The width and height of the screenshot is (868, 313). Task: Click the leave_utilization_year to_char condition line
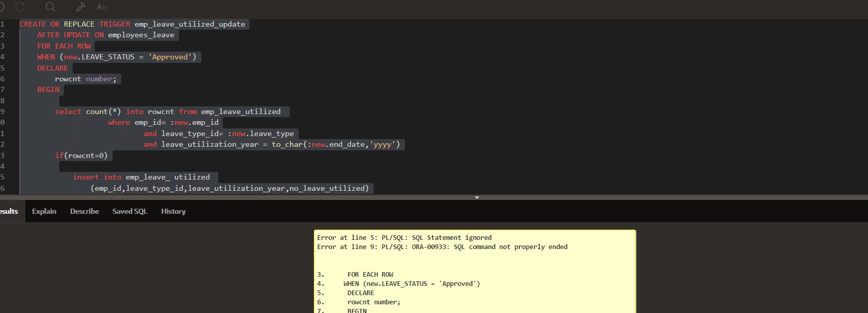272,144
